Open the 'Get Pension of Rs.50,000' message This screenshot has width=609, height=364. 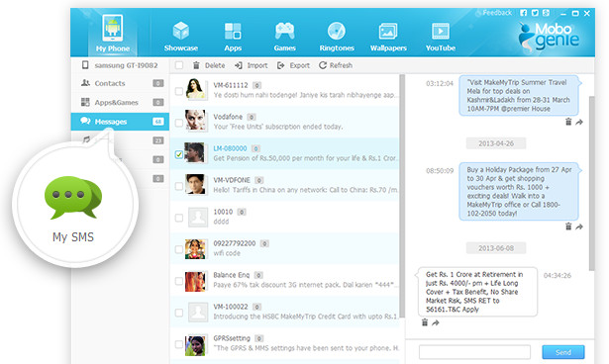tap(305, 158)
